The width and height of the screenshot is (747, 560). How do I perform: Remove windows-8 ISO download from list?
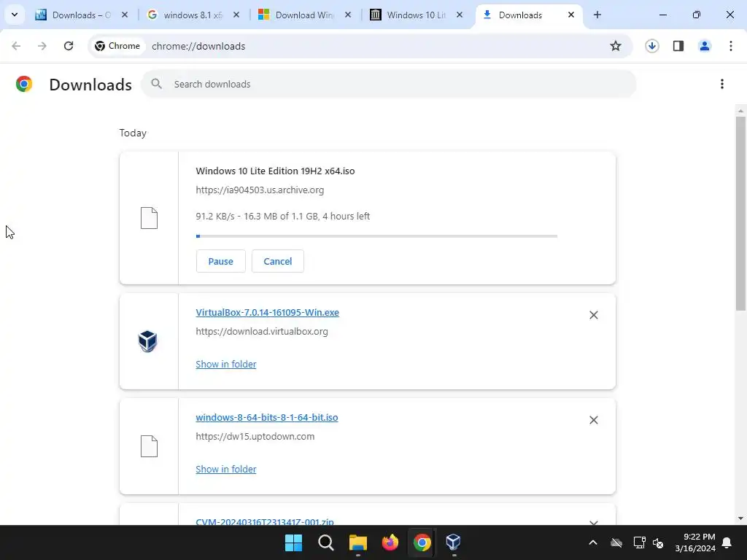593,419
